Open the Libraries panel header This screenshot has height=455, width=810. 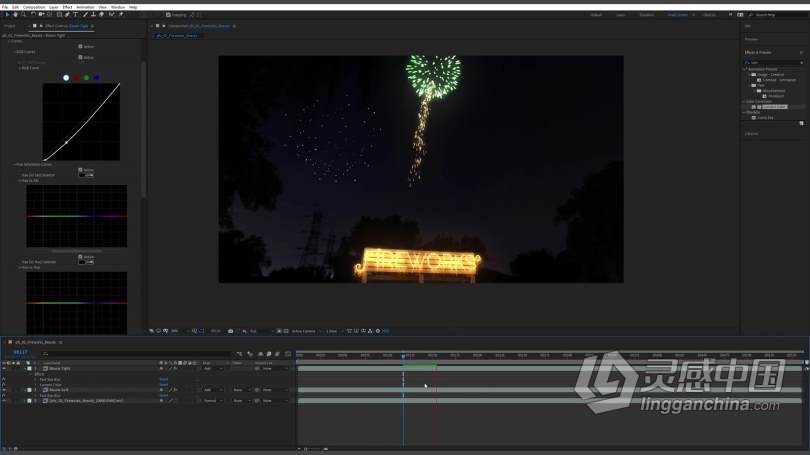coord(752,134)
